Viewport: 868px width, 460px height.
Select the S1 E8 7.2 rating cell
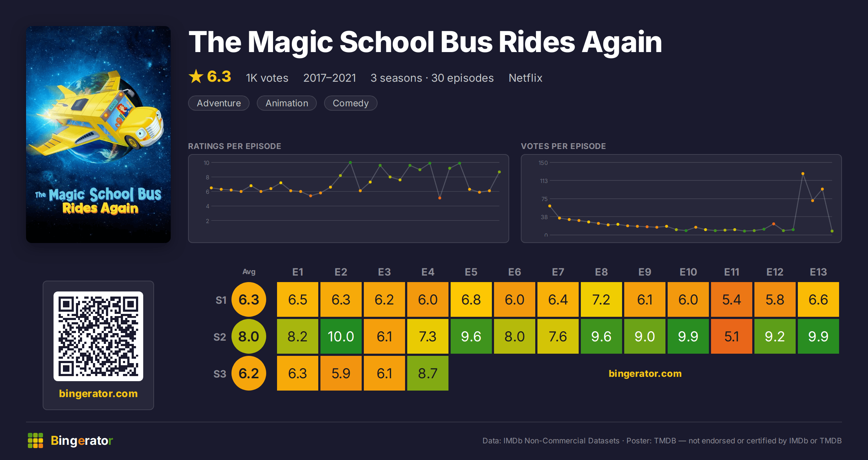pos(601,299)
